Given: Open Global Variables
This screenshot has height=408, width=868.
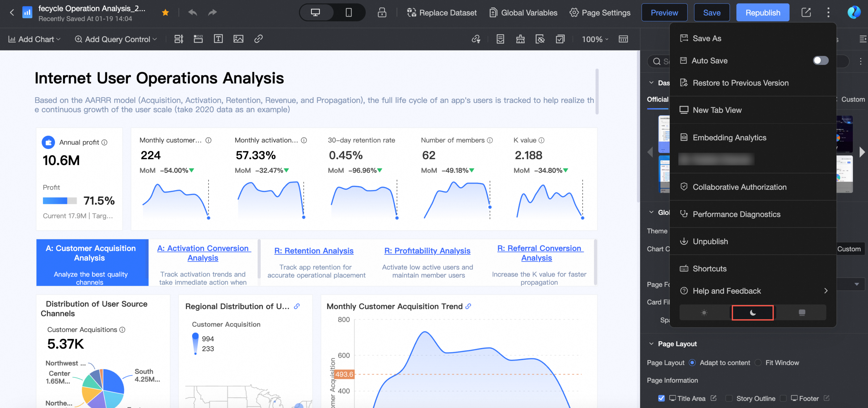Looking at the screenshot, I should pyautogui.click(x=523, y=13).
